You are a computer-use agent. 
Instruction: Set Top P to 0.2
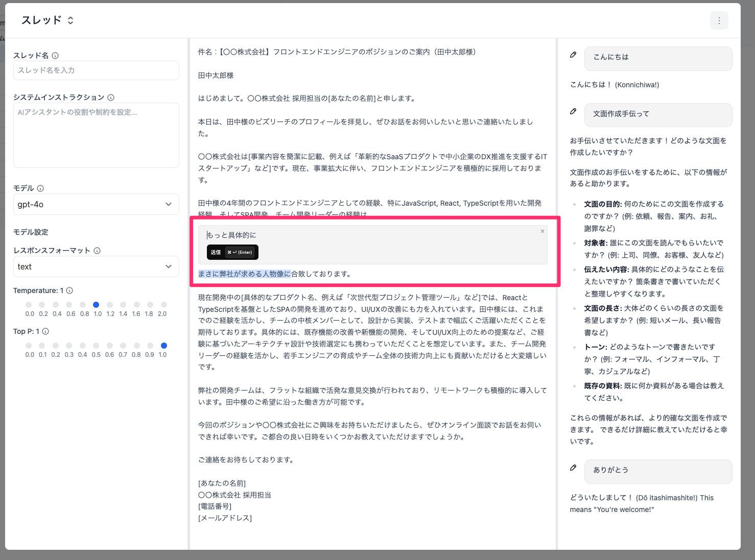(56, 346)
